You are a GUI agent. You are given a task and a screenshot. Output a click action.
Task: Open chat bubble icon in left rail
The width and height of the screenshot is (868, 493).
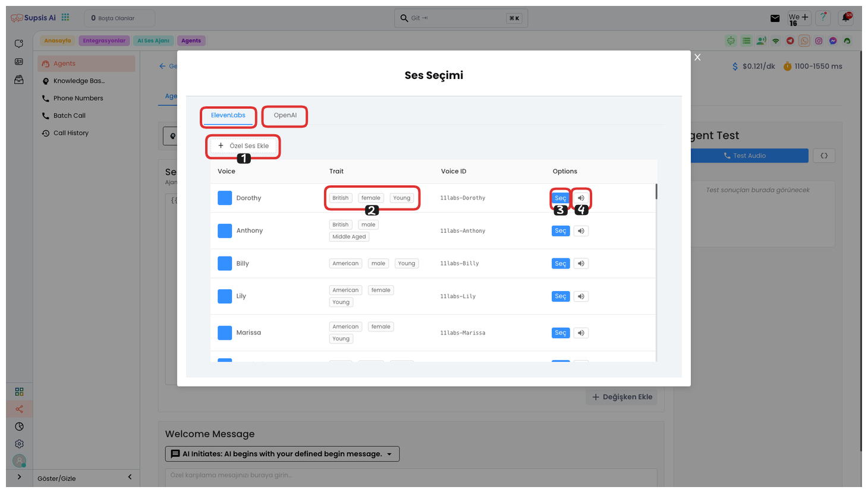pos(19,44)
